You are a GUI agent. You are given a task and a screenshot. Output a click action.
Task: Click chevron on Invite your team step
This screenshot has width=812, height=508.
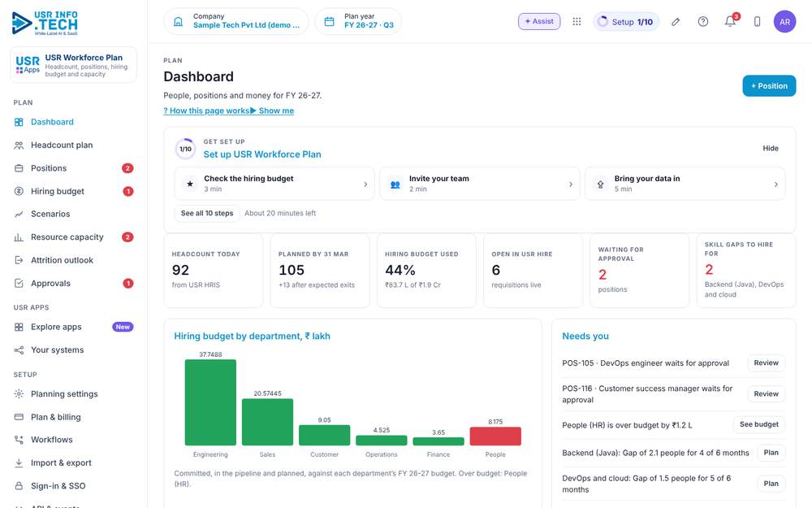[x=571, y=184]
